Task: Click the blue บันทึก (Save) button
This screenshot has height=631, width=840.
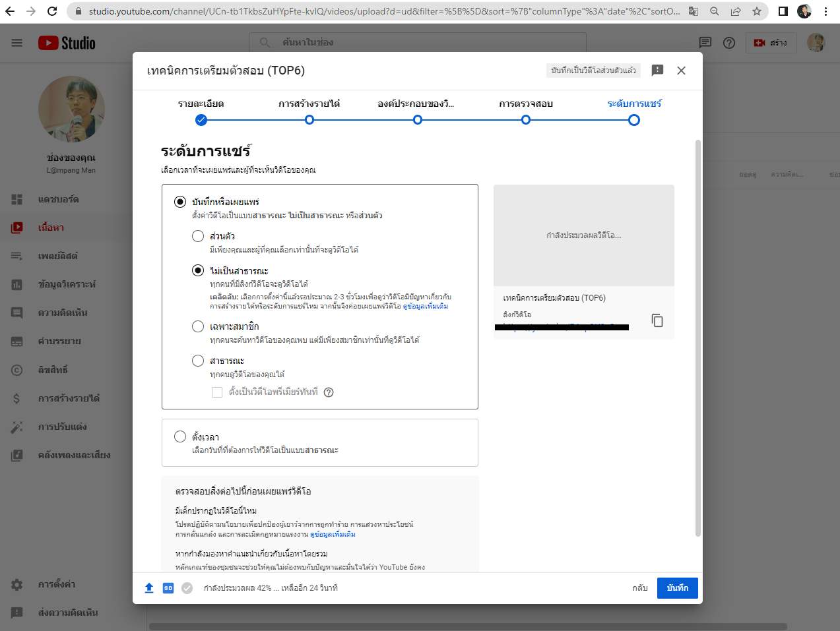Action: pyautogui.click(x=677, y=588)
